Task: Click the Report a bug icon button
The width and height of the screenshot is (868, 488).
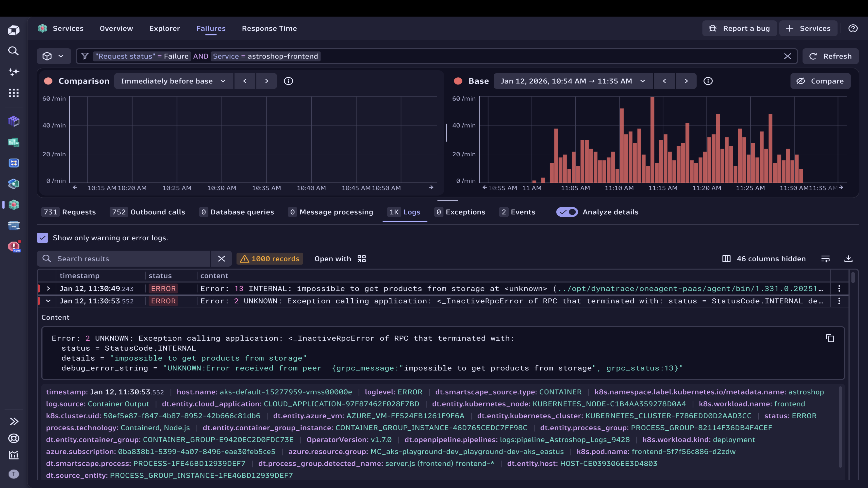Action: (713, 28)
